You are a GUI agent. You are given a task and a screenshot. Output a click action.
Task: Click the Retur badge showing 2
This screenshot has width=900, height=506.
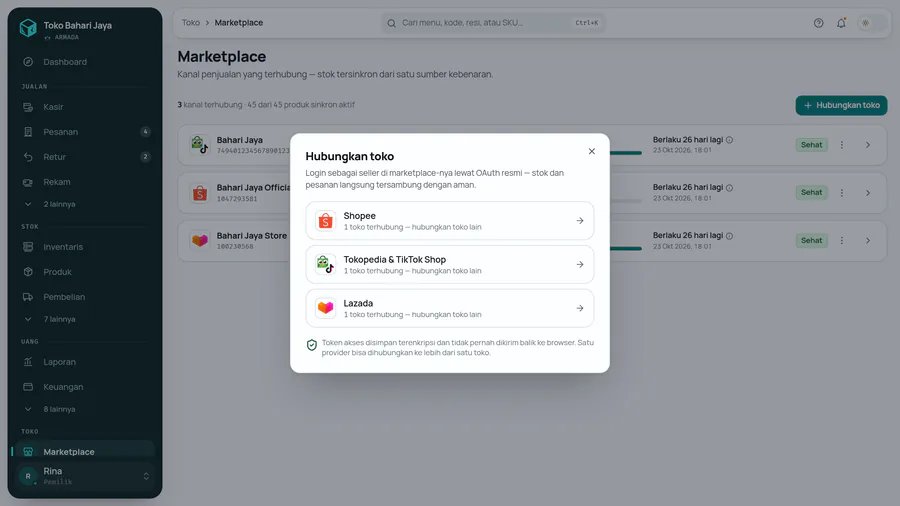tap(146, 157)
